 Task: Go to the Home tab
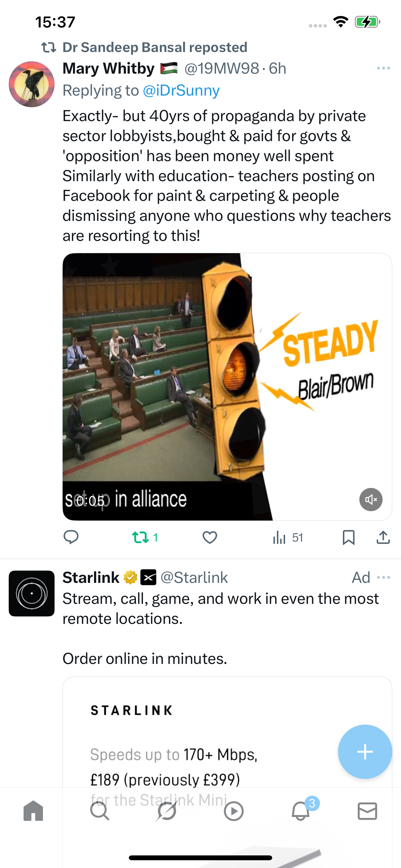(x=33, y=811)
